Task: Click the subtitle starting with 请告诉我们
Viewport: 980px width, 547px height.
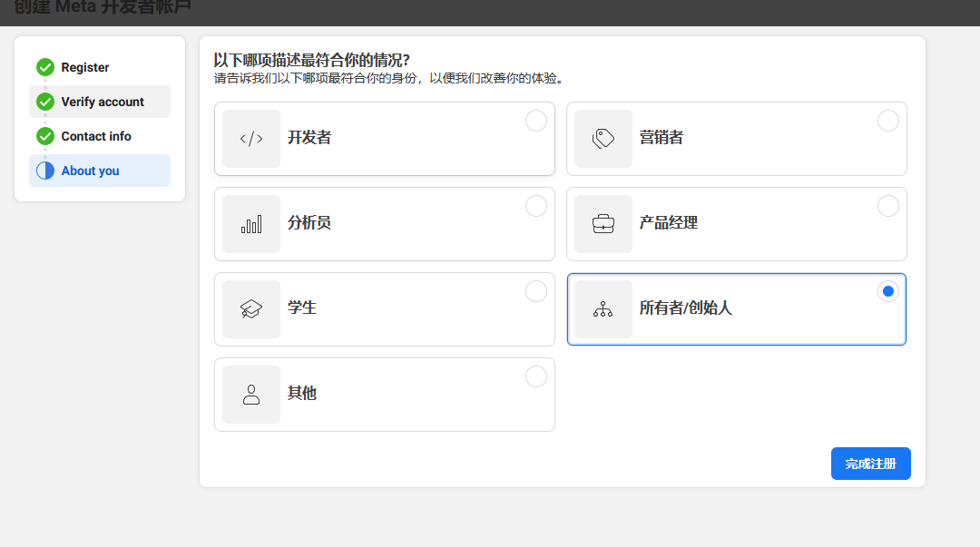Action: pyautogui.click(x=390, y=78)
